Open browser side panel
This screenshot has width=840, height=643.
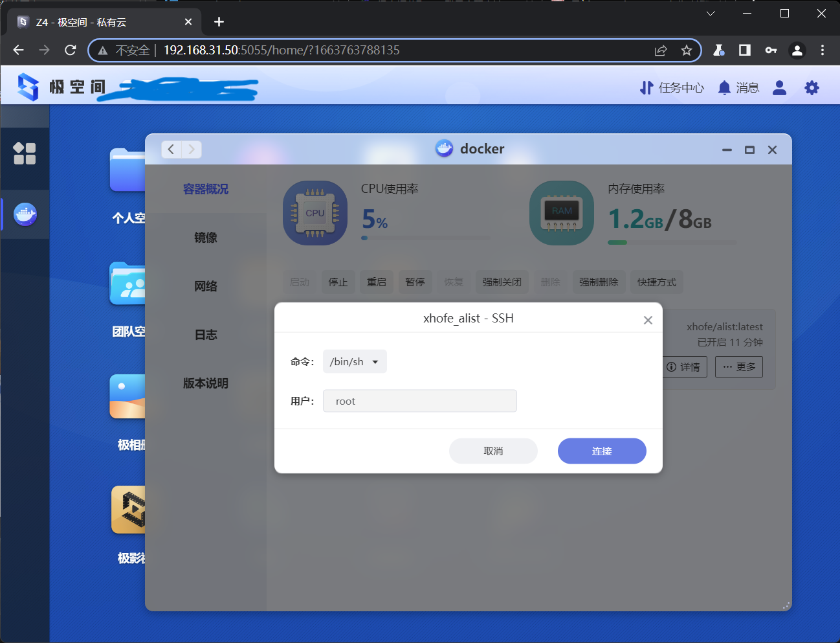click(745, 50)
